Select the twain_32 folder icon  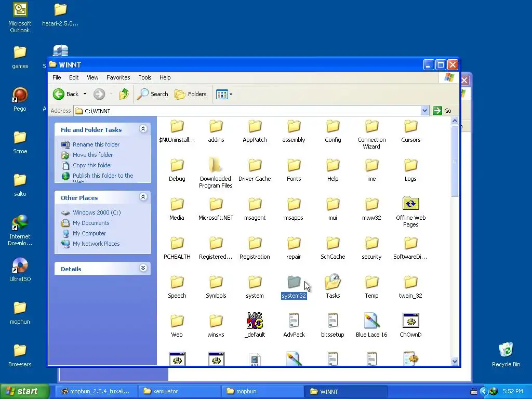pyautogui.click(x=410, y=282)
